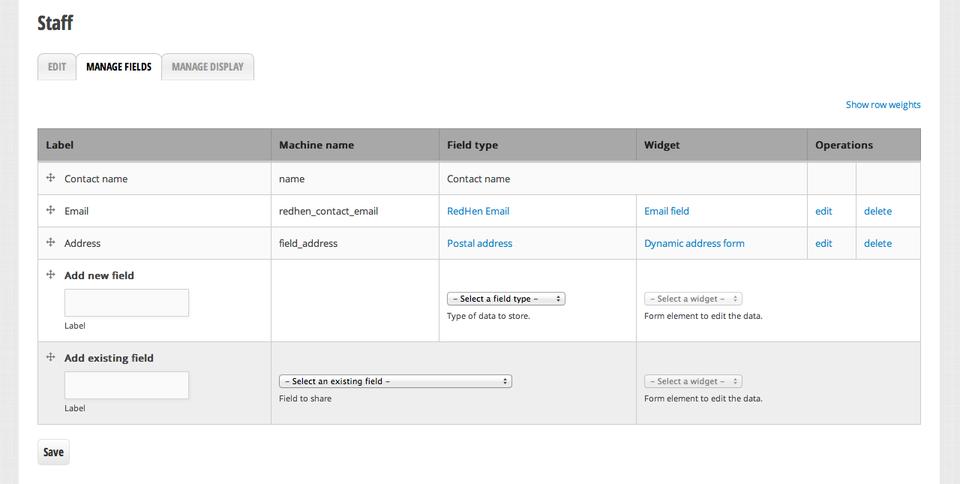The width and height of the screenshot is (960, 484).
Task: Open the widget dropdown in Add new field row
Action: point(693,299)
